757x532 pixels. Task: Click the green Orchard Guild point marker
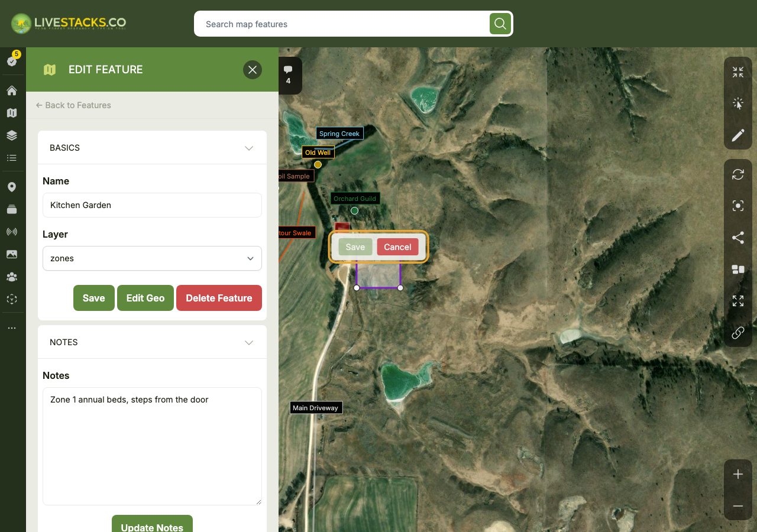(354, 210)
